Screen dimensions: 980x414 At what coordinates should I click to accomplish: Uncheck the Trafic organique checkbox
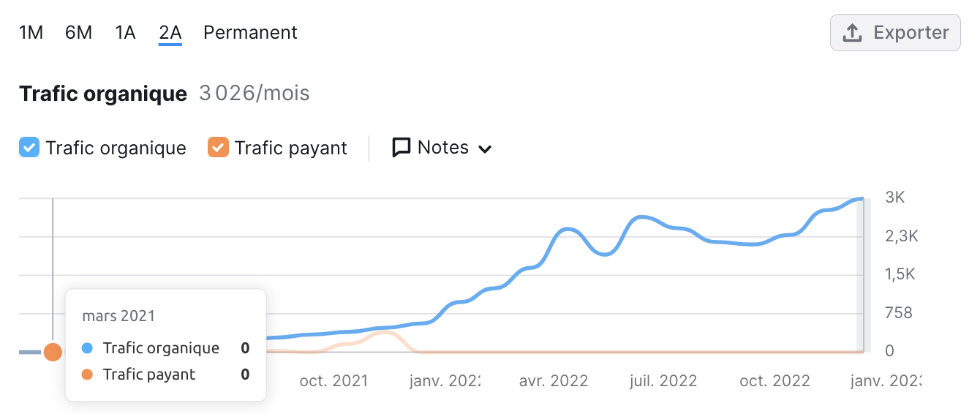coord(29,148)
